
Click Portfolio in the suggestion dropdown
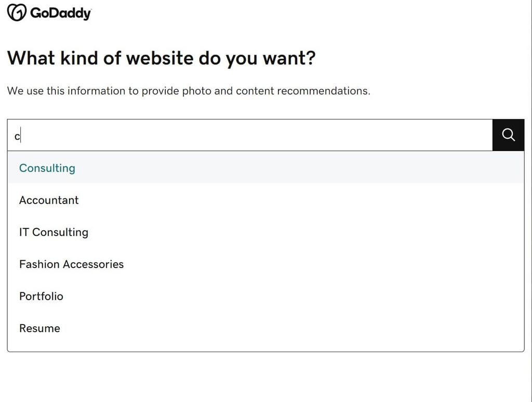tap(41, 296)
